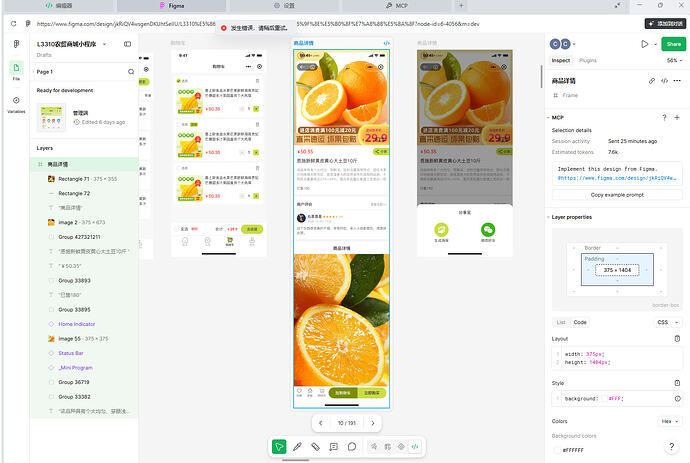
Task: Click Copy example prompt button
Action: (617, 195)
